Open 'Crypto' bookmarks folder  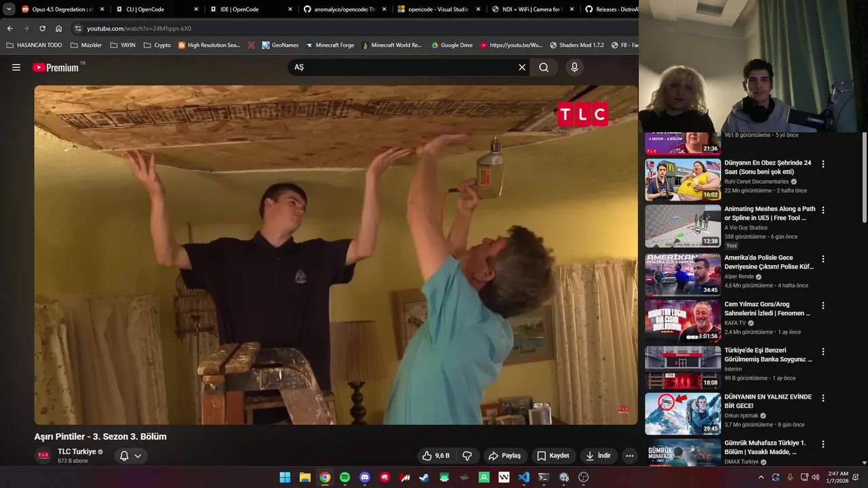[157, 45]
